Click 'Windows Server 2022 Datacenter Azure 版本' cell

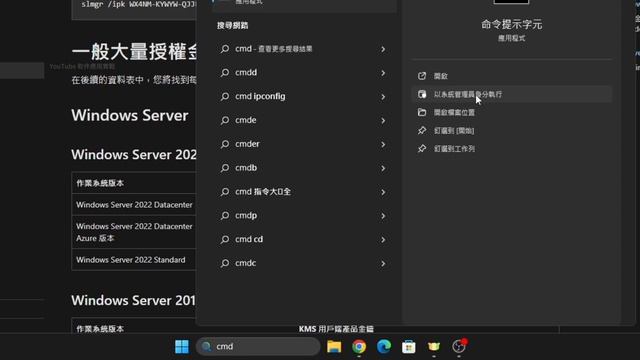tap(134, 232)
